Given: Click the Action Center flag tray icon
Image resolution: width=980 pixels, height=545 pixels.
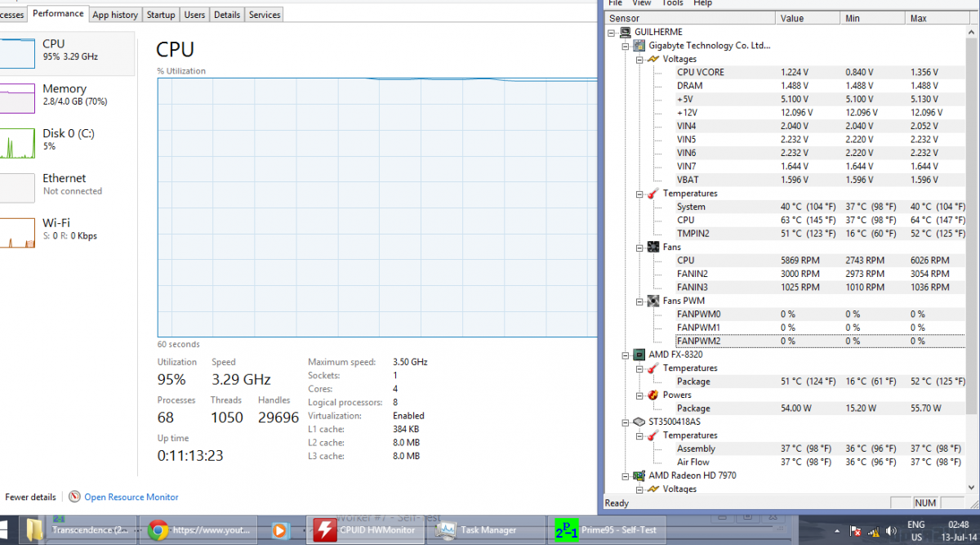Looking at the screenshot, I should 856,530.
